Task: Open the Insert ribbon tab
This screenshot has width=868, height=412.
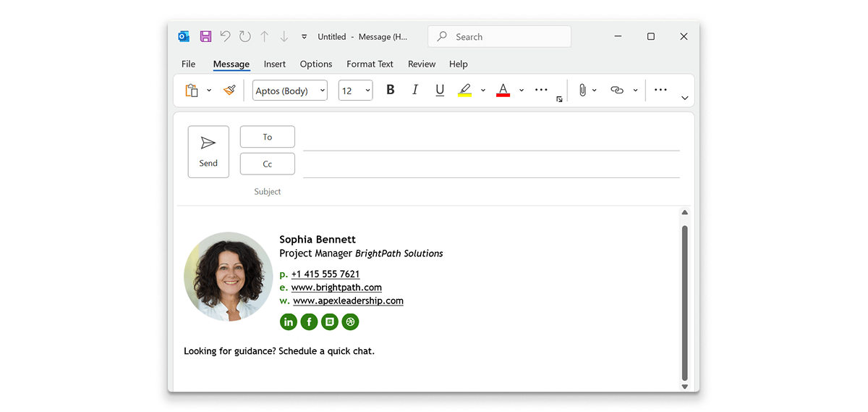Action: click(275, 64)
